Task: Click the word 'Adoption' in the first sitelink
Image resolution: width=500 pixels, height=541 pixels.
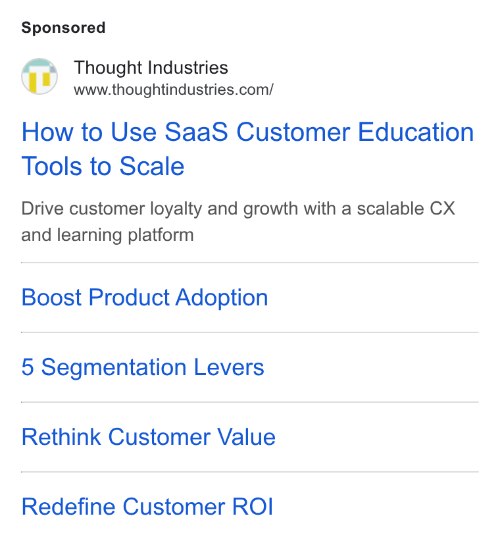Action: [222, 297]
